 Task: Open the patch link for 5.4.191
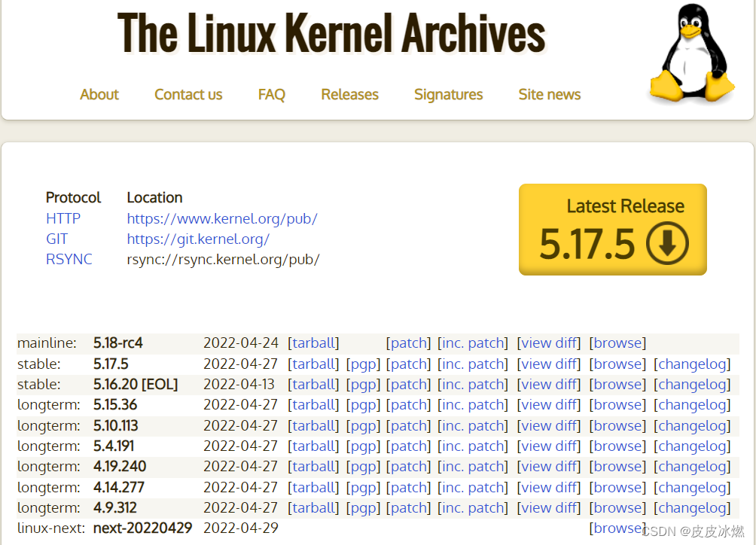[408, 446]
